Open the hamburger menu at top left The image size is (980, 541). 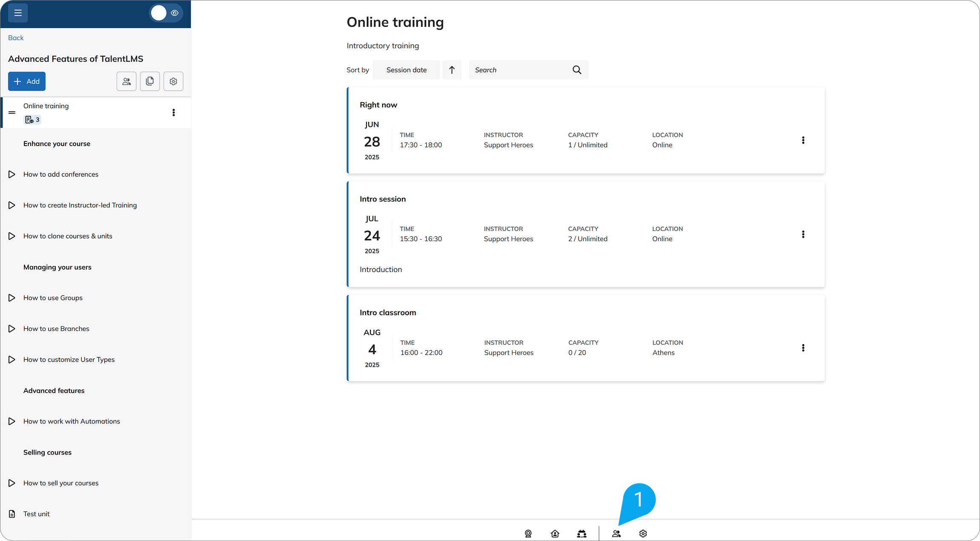(18, 13)
